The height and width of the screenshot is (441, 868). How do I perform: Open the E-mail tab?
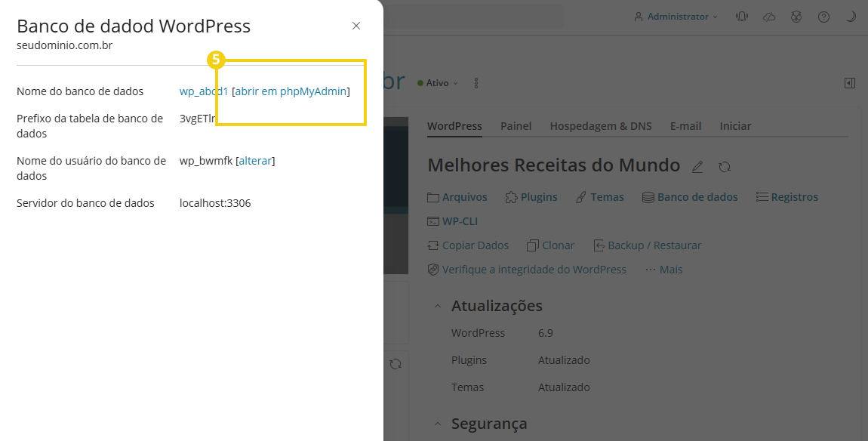coord(685,126)
